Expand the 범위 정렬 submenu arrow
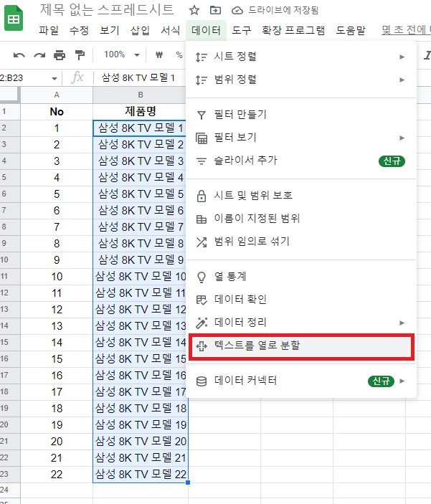This screenshot has width=431, height=504. tap(402, 80)
